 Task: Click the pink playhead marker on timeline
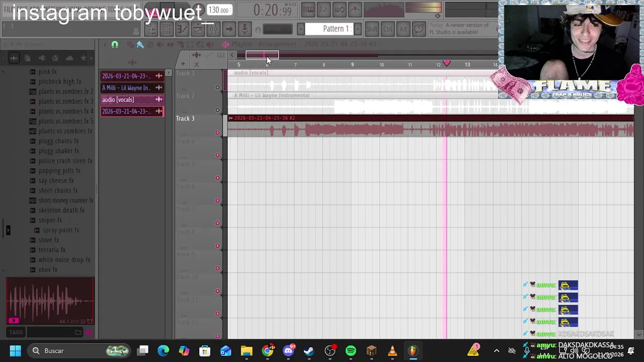click(x=446, y=64)
